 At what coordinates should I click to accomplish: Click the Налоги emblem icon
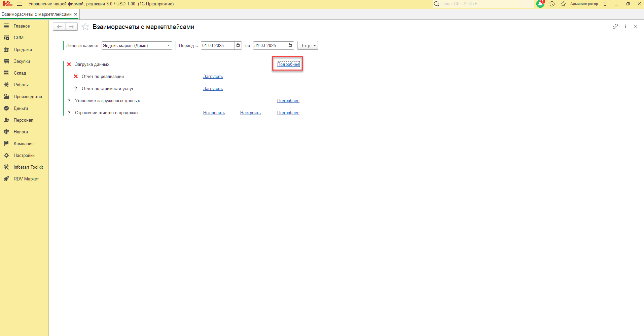click(x=6, y=132)
